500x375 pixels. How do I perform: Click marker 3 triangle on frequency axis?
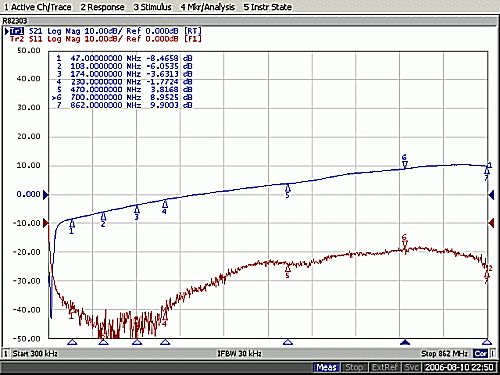[x=137, y=342]
